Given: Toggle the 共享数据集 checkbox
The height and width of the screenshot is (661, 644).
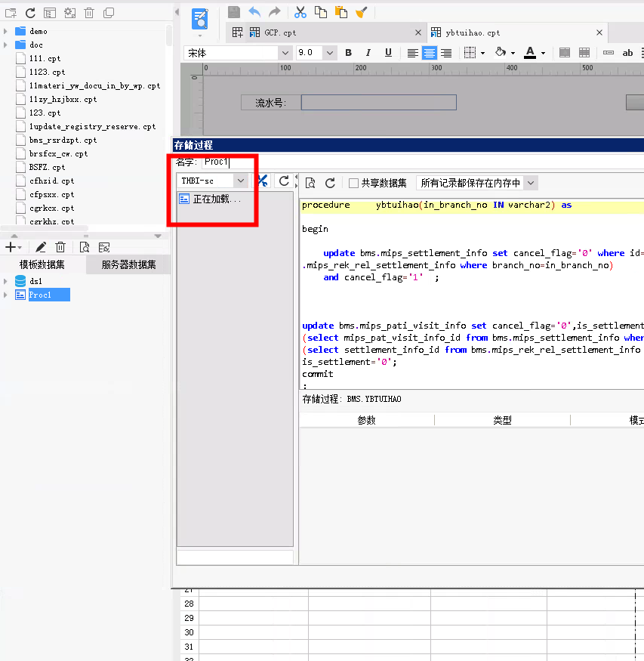Looking at the screenshot, I should pos(354,183).
